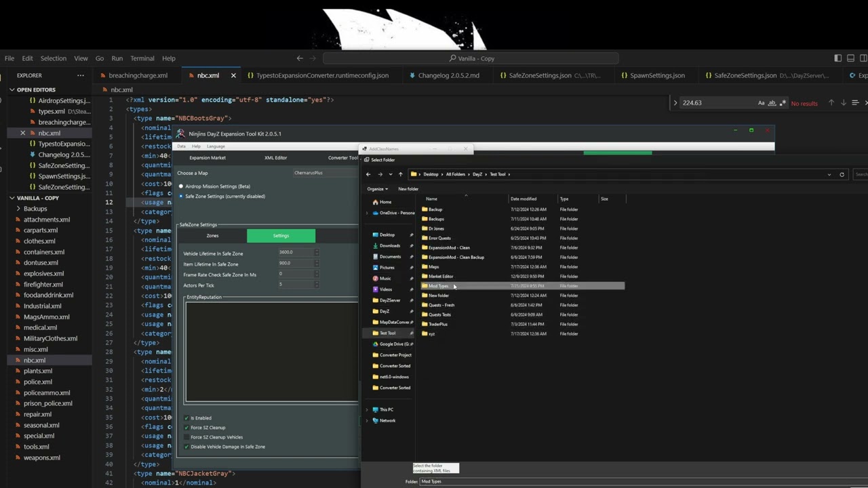Expand the replace toggle chevron in find widget
This screenshot has width=868, height=488.
pyautogui.click(x=675, y=103)
